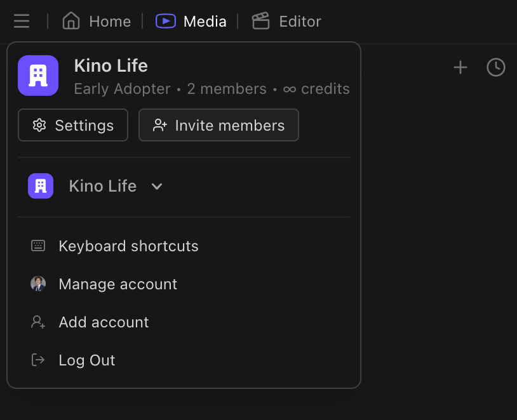Expand the Kino Life workspace switcher chevron
The image size is (517, 420).
(156, 186)
